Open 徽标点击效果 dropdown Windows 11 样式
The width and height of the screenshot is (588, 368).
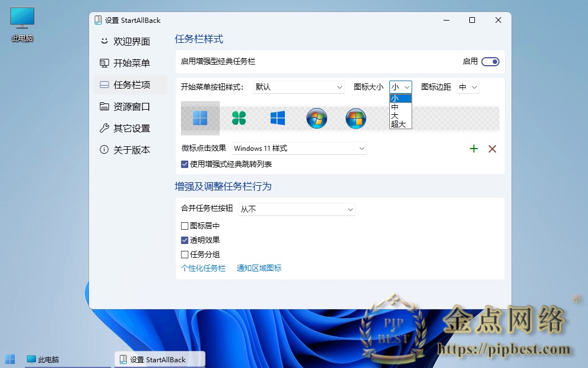pyautogui.click(x=299, y=149)
